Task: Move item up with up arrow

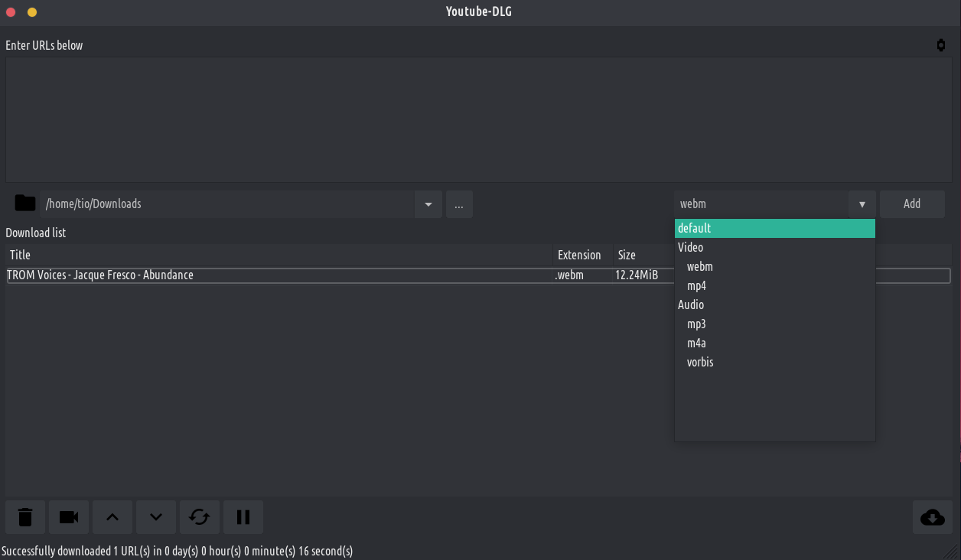Action: click(x=112, y=517)
